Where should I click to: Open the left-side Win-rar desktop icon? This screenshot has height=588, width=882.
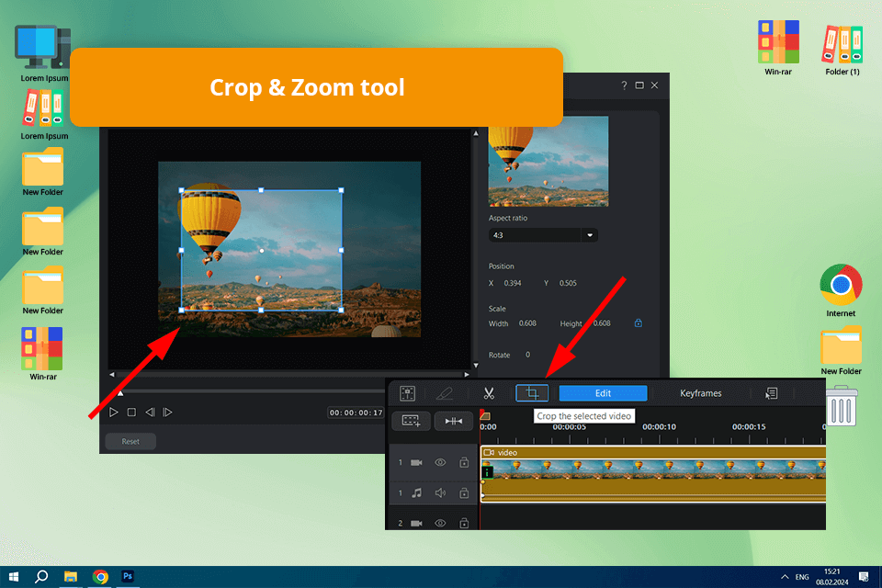(x=43, y=354)
